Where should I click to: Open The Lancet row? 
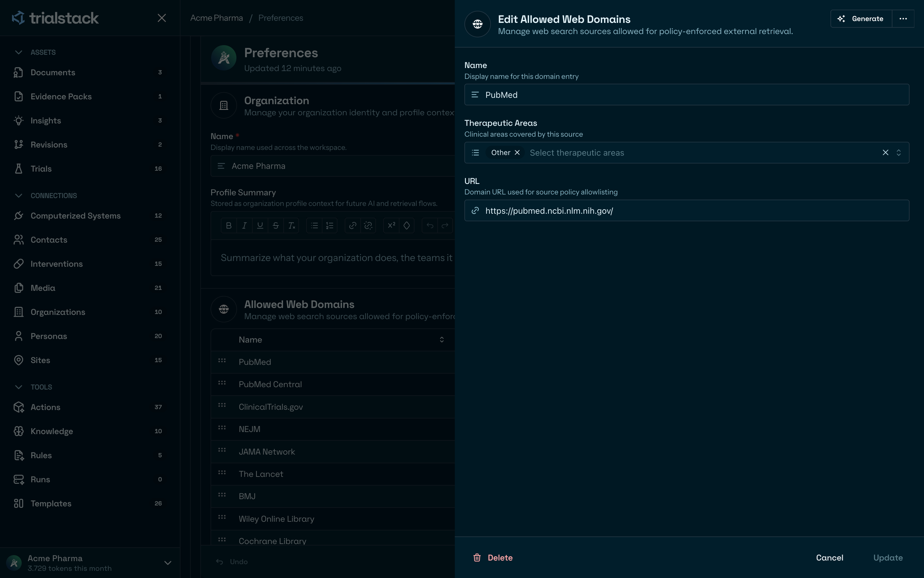pyautogui.click(x=333, y=474)
